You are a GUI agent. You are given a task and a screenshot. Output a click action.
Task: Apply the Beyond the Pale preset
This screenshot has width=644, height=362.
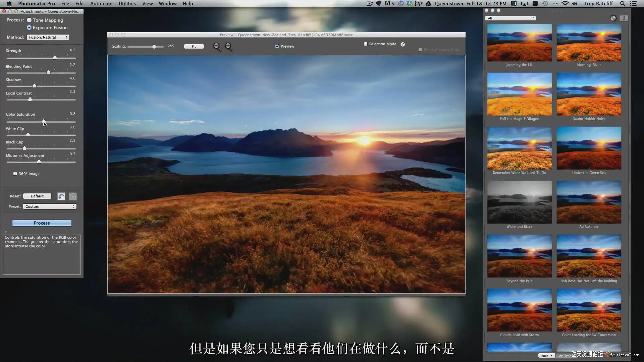(519, 256)
